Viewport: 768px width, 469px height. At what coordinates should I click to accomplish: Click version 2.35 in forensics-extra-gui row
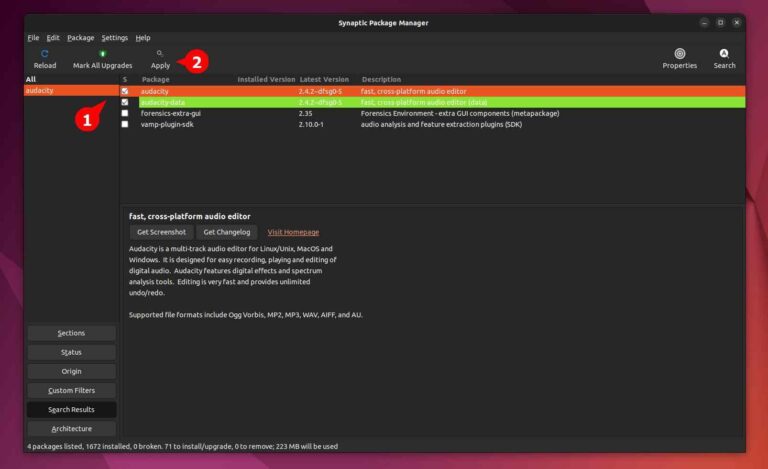306,113
